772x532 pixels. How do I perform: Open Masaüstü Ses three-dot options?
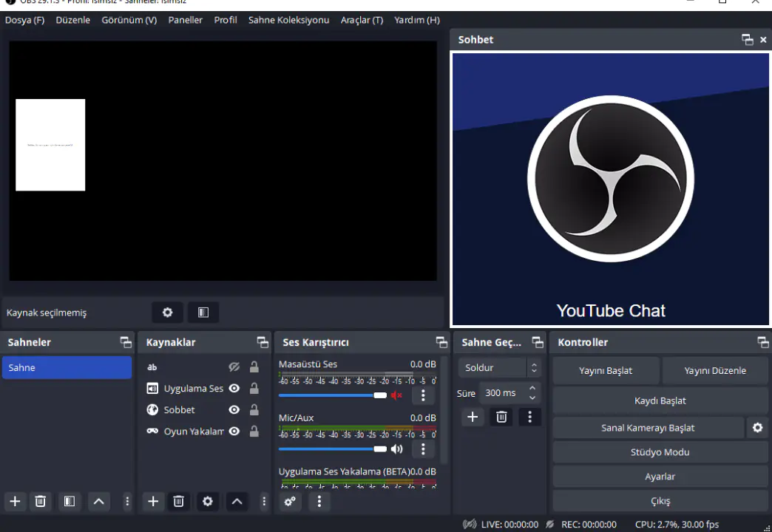[423, 395]
